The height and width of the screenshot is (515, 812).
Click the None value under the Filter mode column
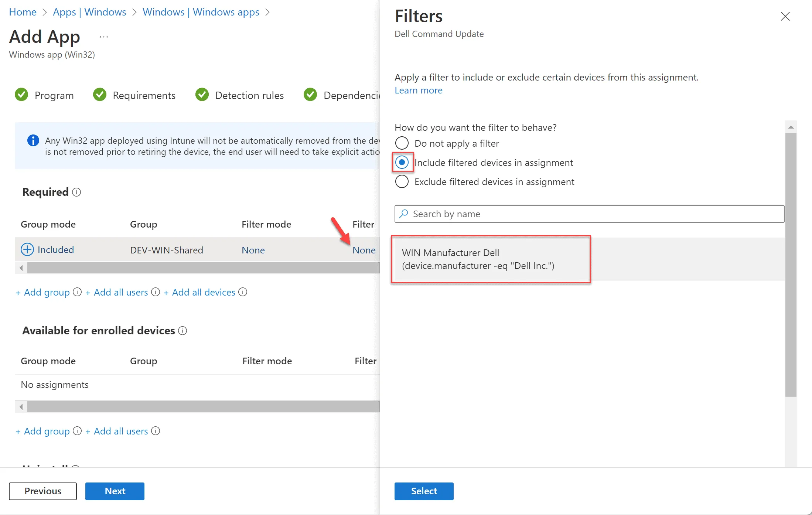tap(253, 250)
